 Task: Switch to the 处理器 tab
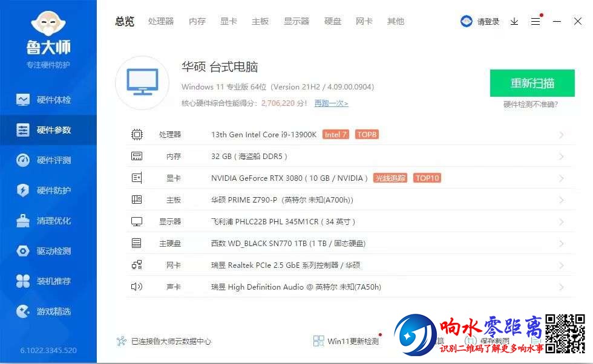(x=161, y=22)
